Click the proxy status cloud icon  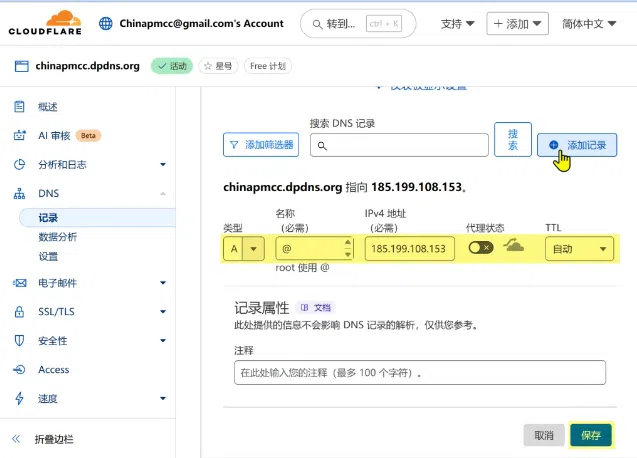click(513, 245)
